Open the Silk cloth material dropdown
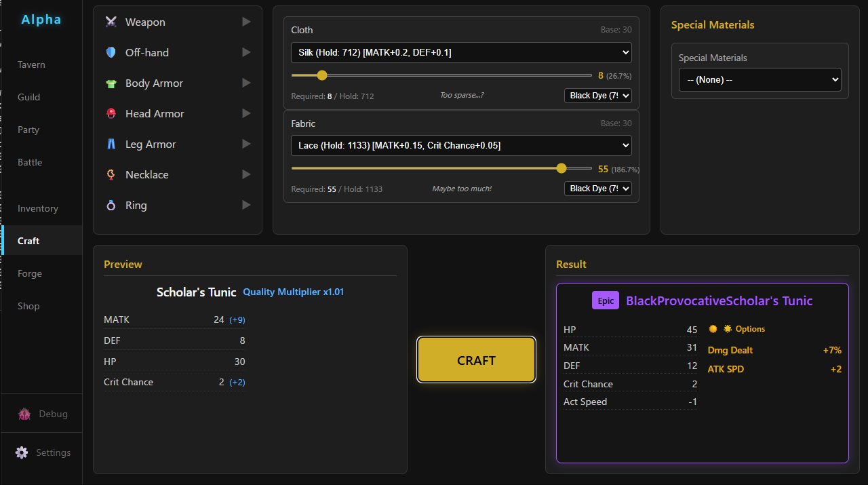 click(461, 52)
